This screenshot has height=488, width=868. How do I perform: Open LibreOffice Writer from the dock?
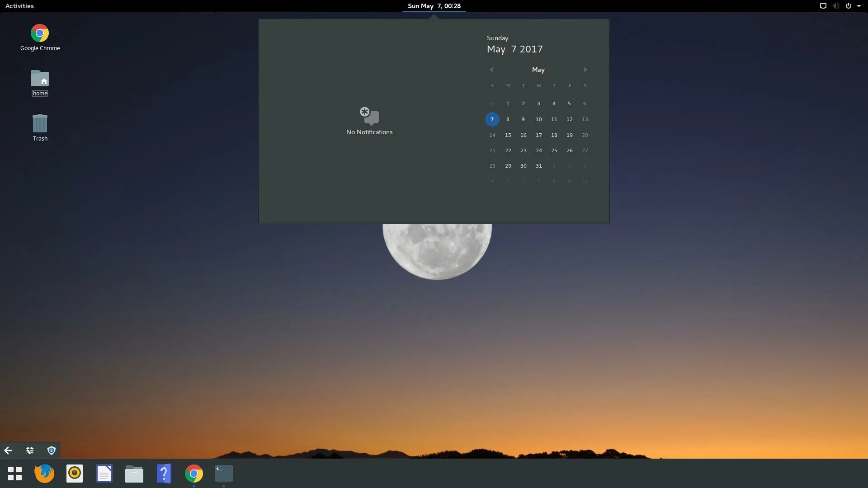tap(104, 474)
